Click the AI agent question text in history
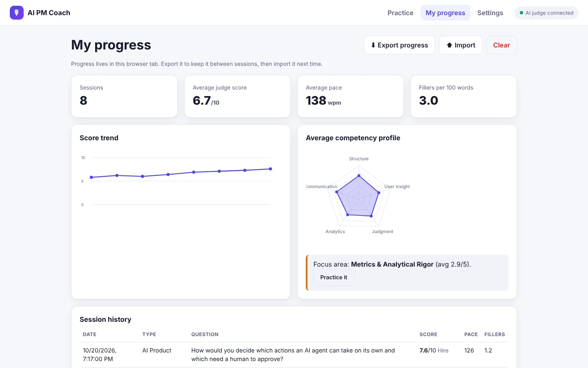Screen dimensions: 588x368 tap(293, 355)
